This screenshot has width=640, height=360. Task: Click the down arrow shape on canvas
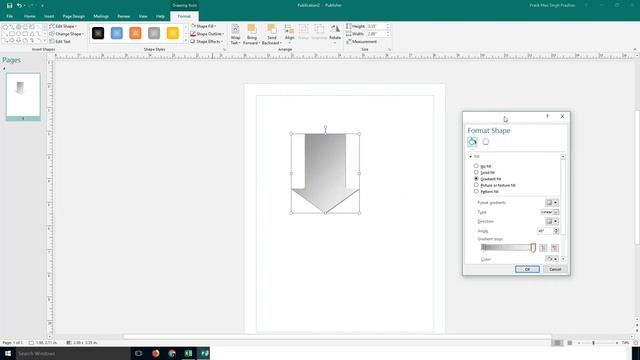click(325, 173)
